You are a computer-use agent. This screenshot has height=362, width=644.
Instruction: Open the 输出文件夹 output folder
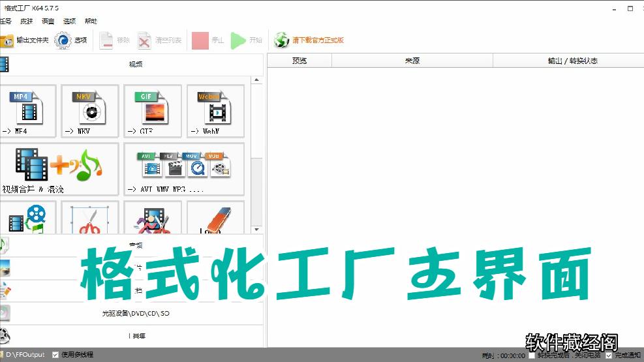[25, 40]
